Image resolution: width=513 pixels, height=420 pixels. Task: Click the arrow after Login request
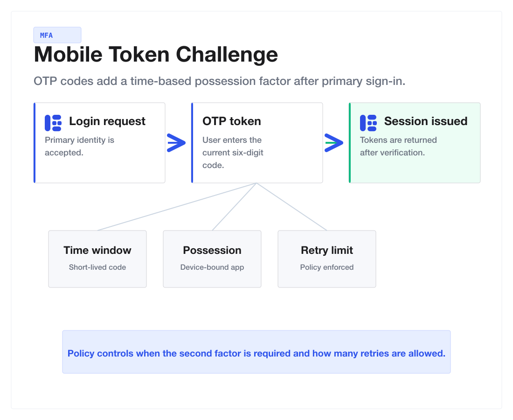(176, 143)
